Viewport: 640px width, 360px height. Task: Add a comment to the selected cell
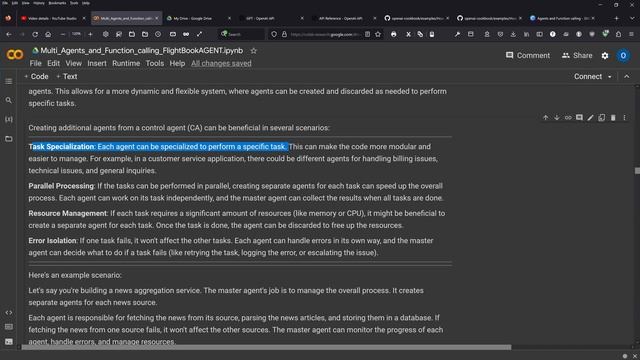click(579, 118)
